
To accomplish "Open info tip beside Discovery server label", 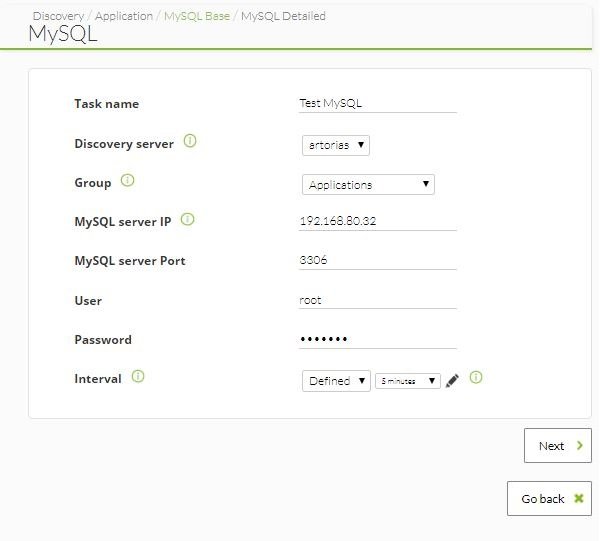I will pos(190,141).
